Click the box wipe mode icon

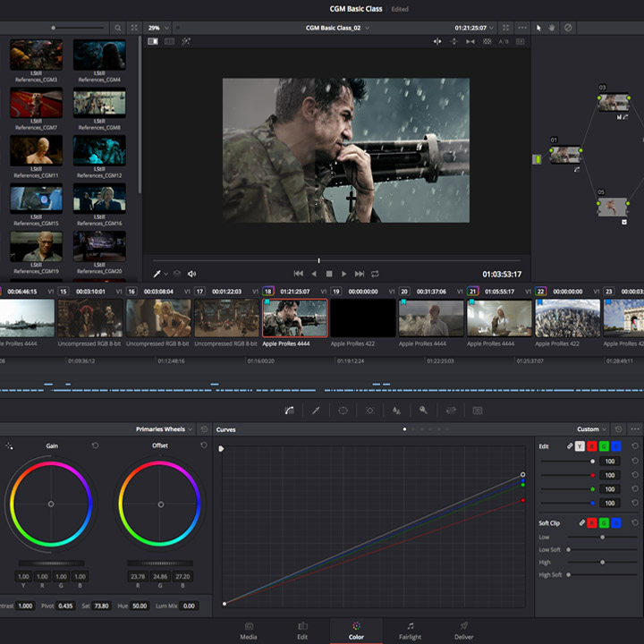(x=520, y=41)
